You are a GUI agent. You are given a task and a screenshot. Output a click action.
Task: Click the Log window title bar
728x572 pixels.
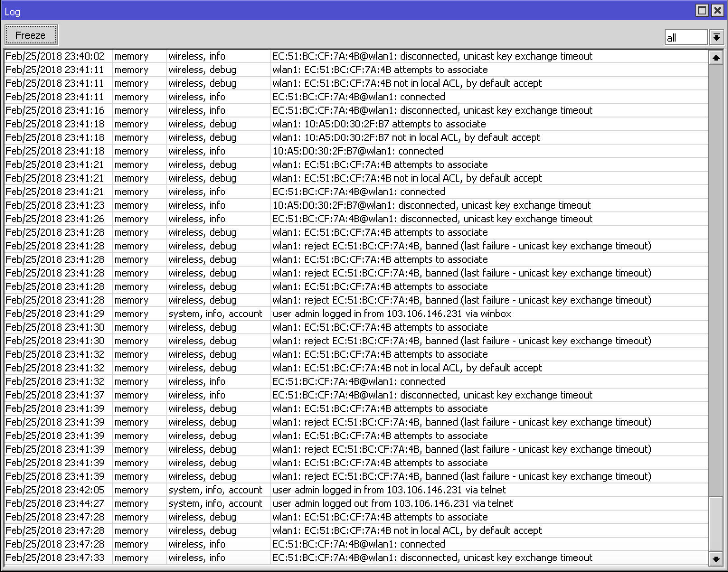(181, 11)
